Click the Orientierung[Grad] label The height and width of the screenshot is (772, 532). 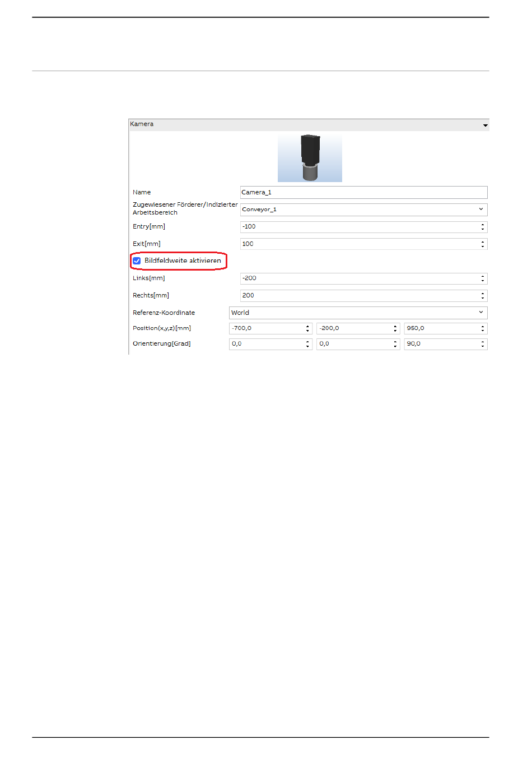162,344
